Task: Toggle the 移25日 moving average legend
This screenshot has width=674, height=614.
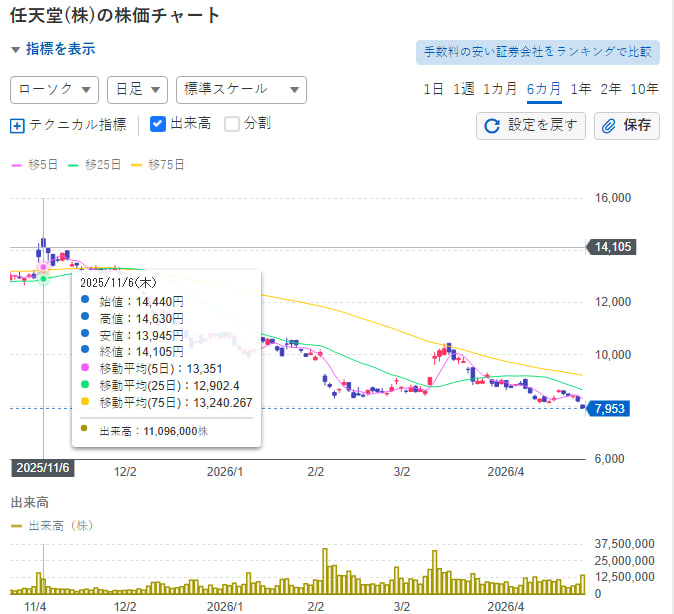Action: [x=95, y=165]
